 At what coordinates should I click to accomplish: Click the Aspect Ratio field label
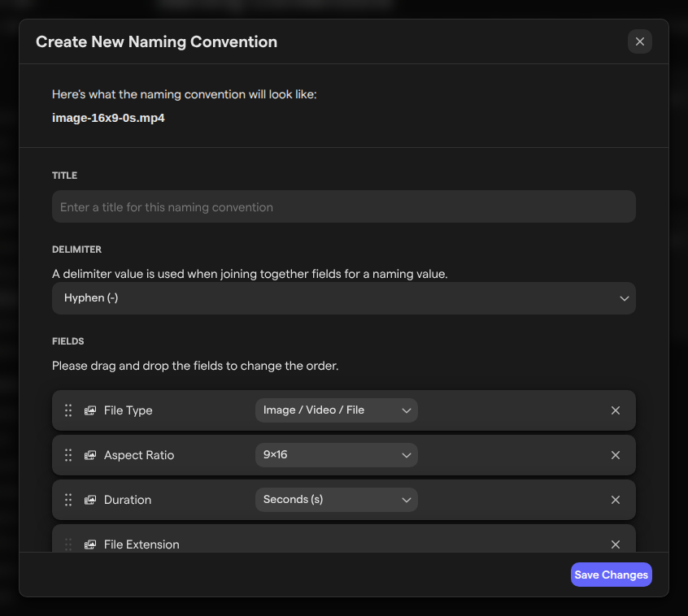point(139,455)
